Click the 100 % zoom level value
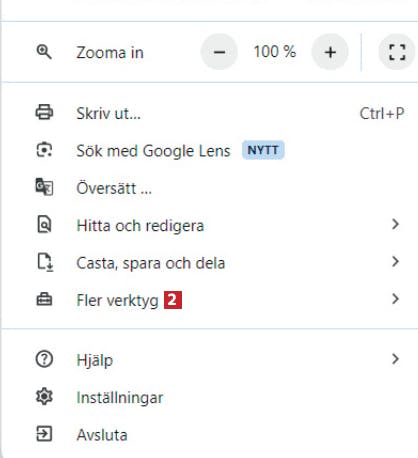This screenshot has width=418, height=458. 275,52
